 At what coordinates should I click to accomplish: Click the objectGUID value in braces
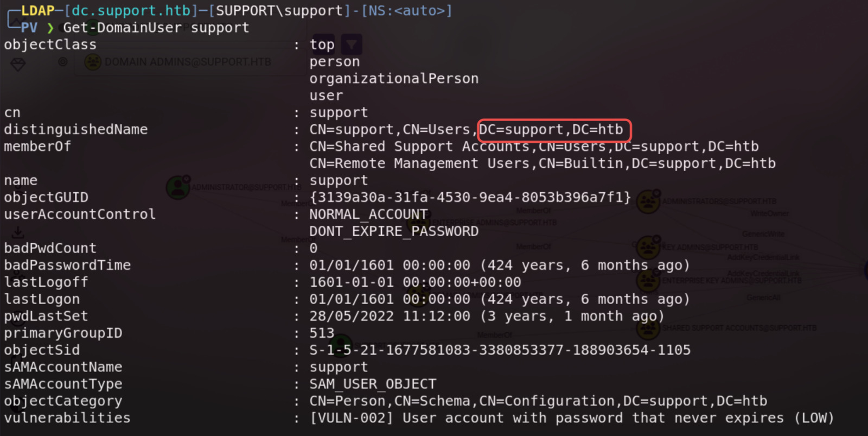470,197
